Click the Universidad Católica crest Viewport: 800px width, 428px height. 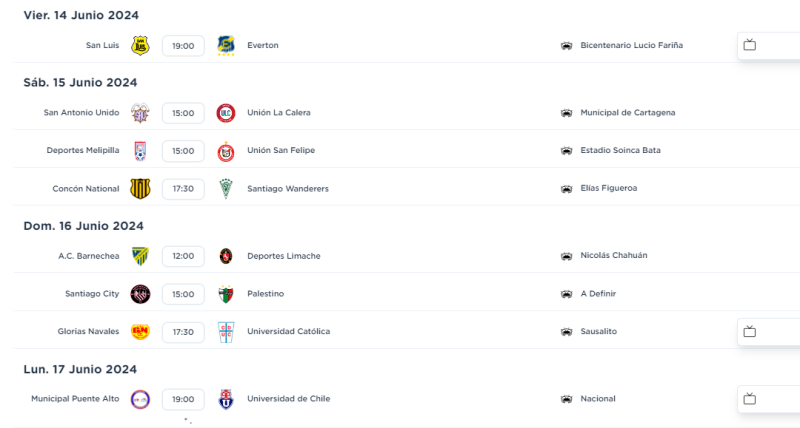coord(226,331)
